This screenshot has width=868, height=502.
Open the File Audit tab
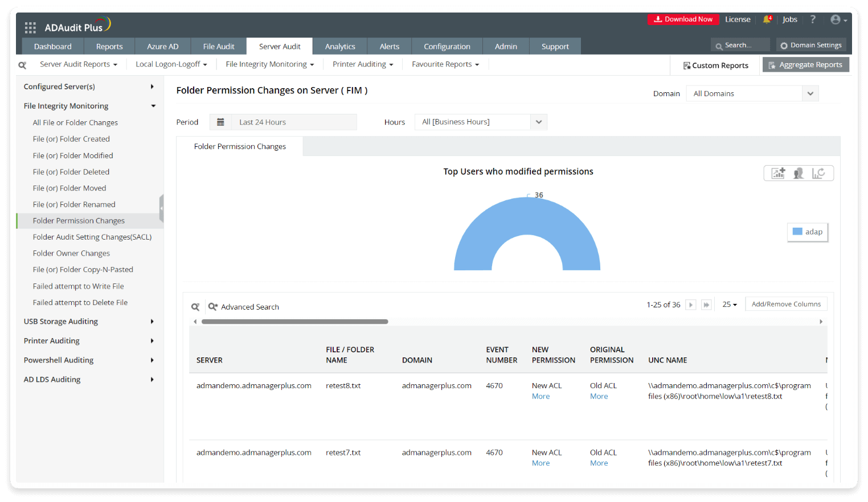coord(219,47)
